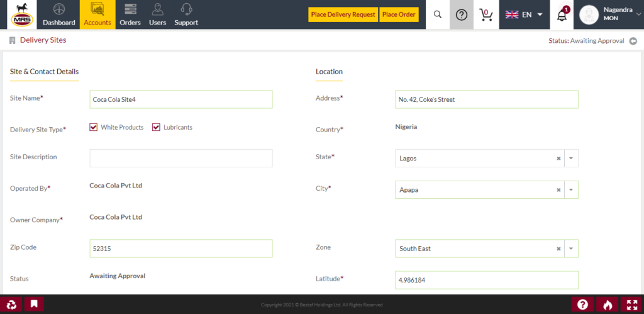Screen dimensions: 644x314
Task: Go to the Orders menu
Action: (x=130, y=14)
